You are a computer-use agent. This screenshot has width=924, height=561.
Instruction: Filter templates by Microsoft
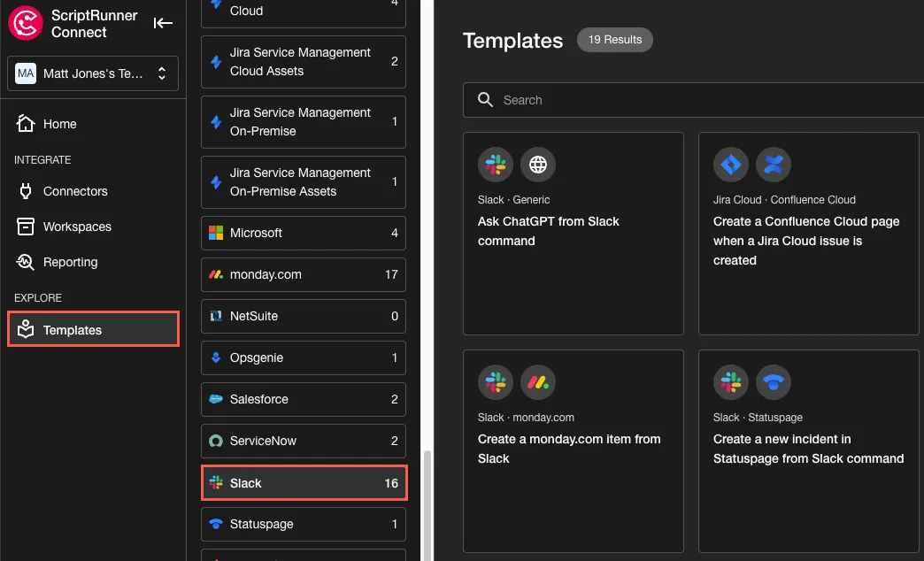tap(304, 234)
